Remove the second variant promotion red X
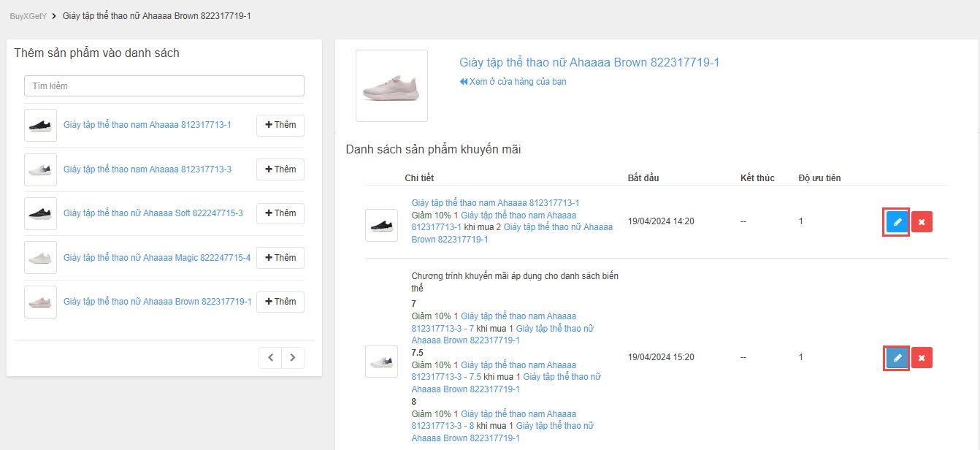The height and width of the screenshot is (450, 980). point(922,357)
